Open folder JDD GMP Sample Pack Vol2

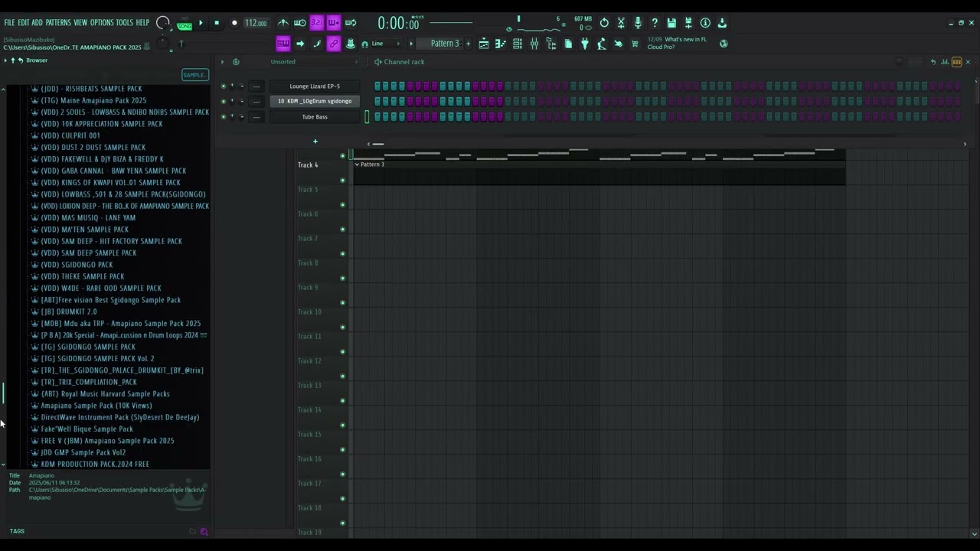(78, 452)
